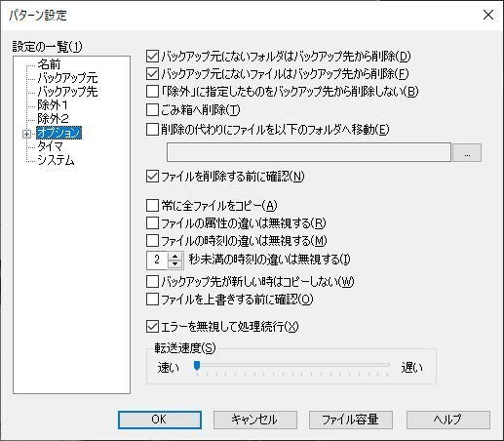Open the ヘルプ button
The image size is (504, 441).
(x=447, y=420)
